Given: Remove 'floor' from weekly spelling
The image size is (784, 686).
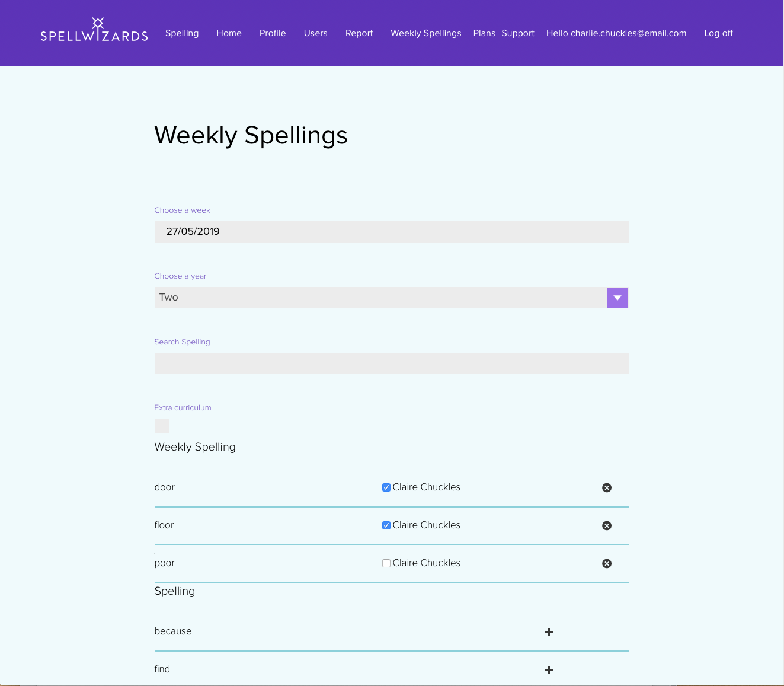Looking at the screenshot, I should pos(607,525).
